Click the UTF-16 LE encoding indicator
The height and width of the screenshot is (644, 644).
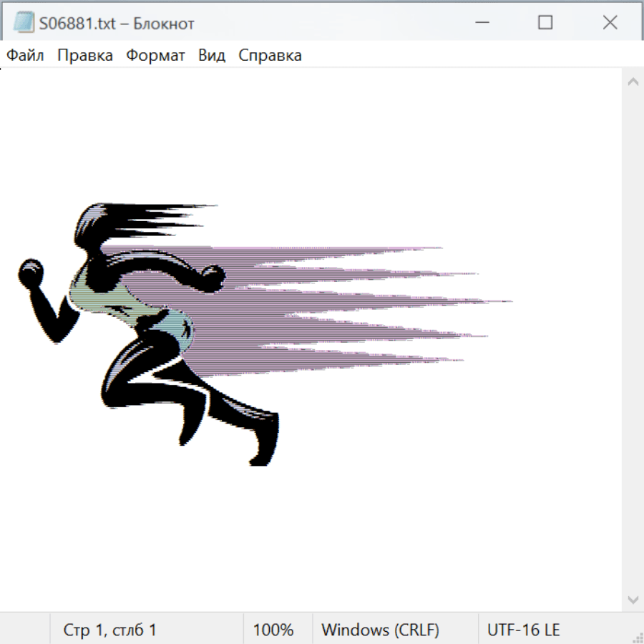(x=524, y=630)
